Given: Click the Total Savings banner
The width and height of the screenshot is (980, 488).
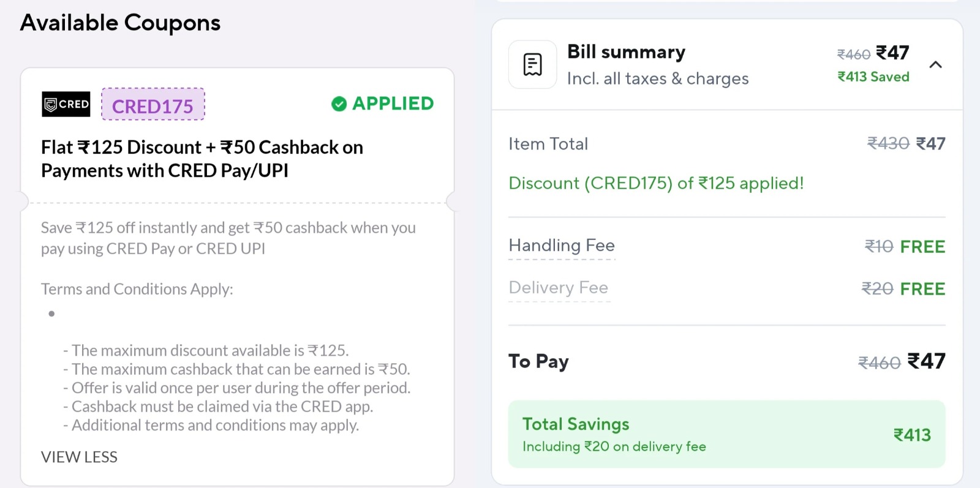Looking at the screenshot, I should [726, 434].
